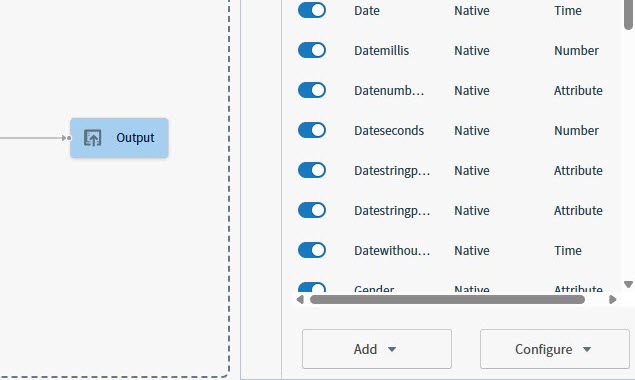This screenshot has width=635, height=380.
Task: Open the Configure dropdown
Action: click(554, 349)
